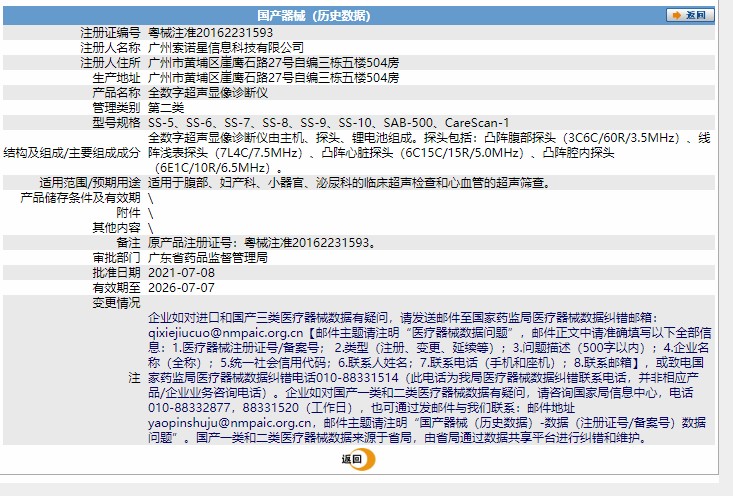Click the 产品名称 label
733x496 pixels.
coord(116,93)
